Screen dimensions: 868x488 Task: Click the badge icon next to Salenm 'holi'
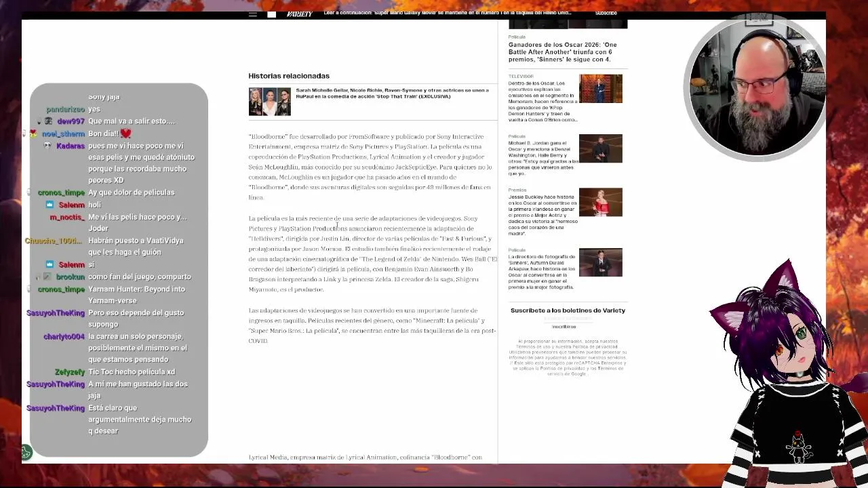click(50, 205)
